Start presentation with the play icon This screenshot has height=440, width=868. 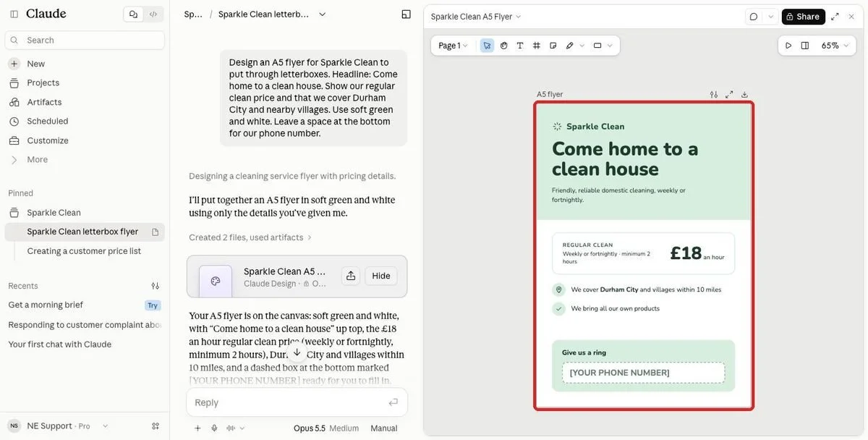pos(788,46)
